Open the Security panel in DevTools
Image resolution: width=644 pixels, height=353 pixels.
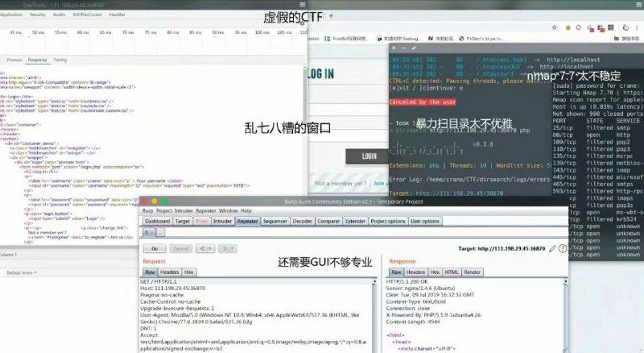tap(37, 15)
